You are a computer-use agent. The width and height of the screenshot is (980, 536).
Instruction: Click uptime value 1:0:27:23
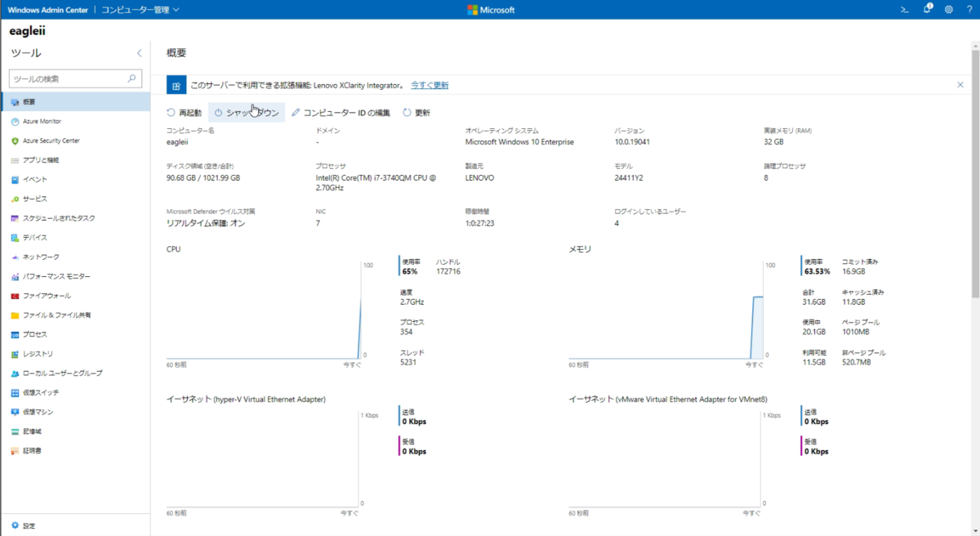point(480,223)
